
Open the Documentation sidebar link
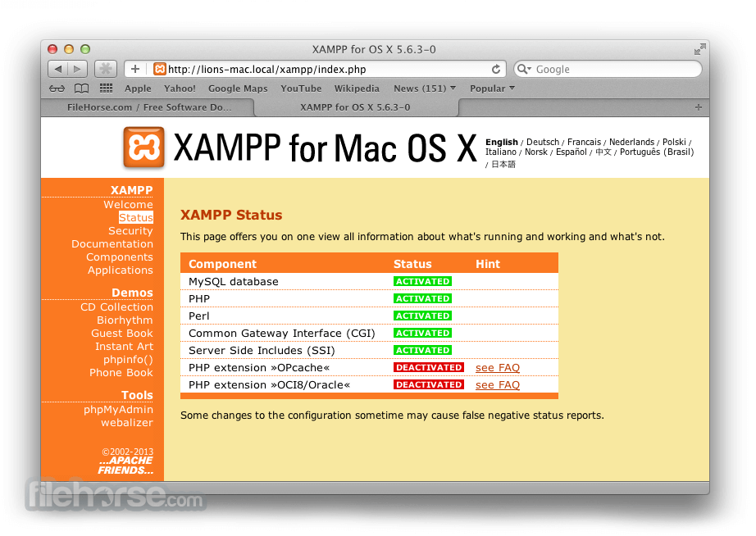coord(112,244)
